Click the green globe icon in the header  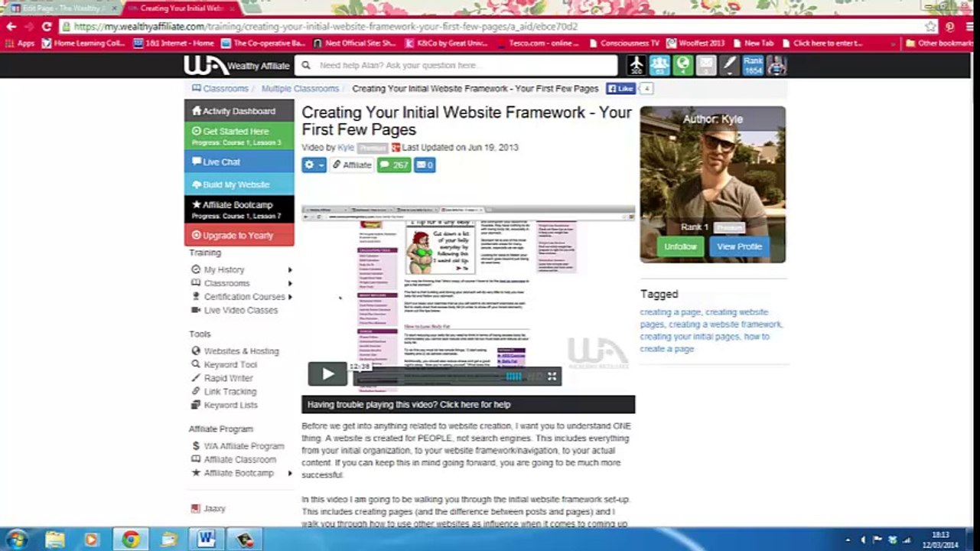pyautogui.click(x=682, y=66)
